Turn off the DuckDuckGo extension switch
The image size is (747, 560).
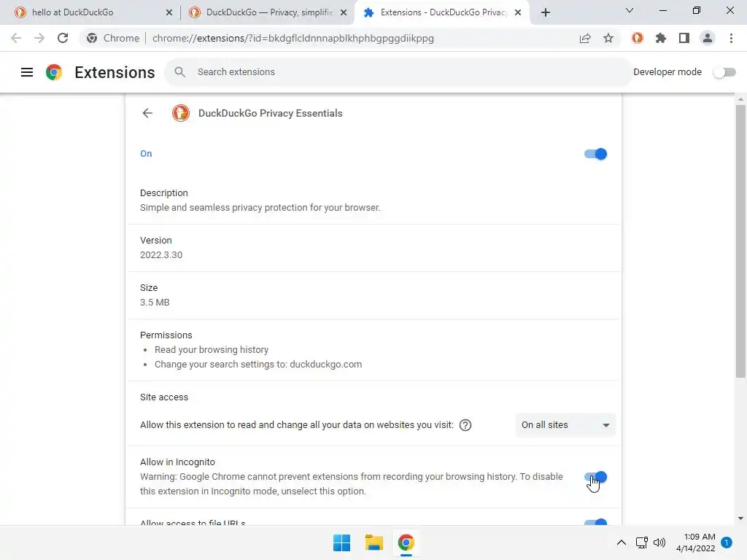click(x=595, y=154)
